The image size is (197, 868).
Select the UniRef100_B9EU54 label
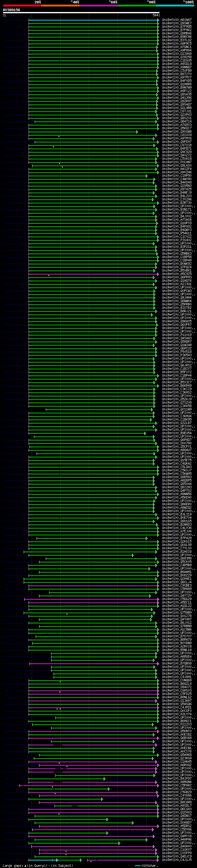[x=177, y=433]
